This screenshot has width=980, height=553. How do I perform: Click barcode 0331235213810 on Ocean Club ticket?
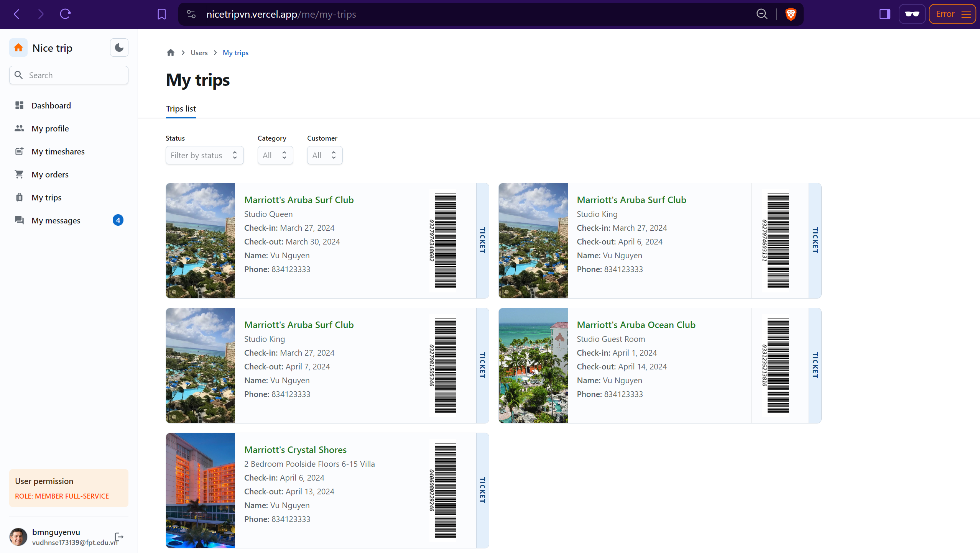(776, 366)
